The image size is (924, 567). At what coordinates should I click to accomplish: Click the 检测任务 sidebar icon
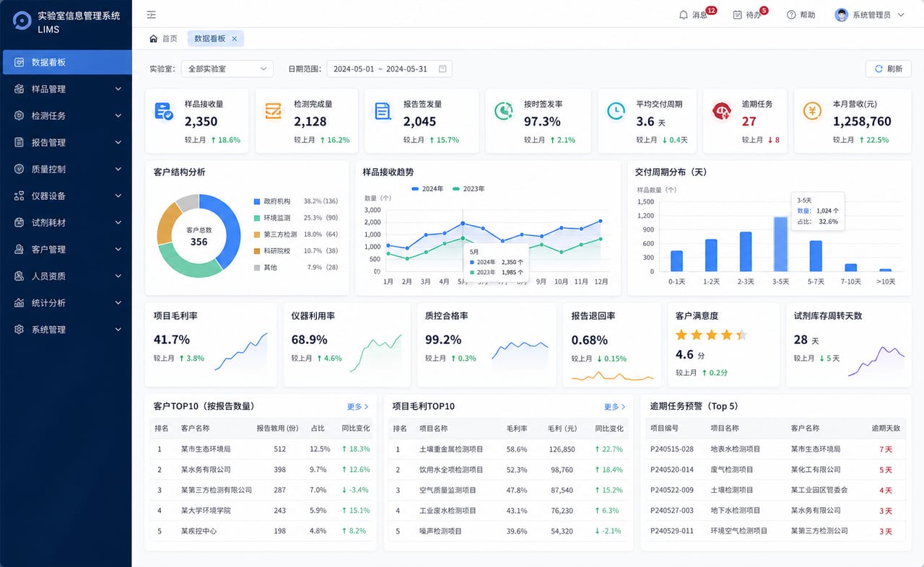[19, 115]
